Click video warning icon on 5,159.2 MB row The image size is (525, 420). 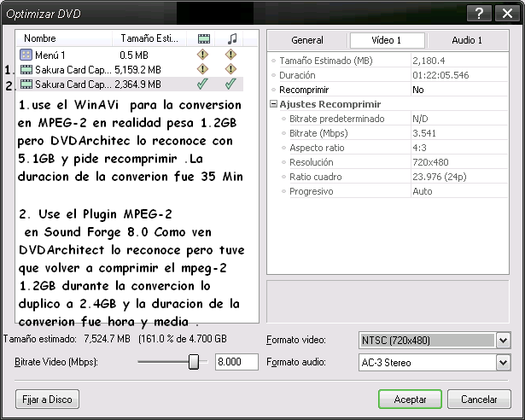coord(202,69)
